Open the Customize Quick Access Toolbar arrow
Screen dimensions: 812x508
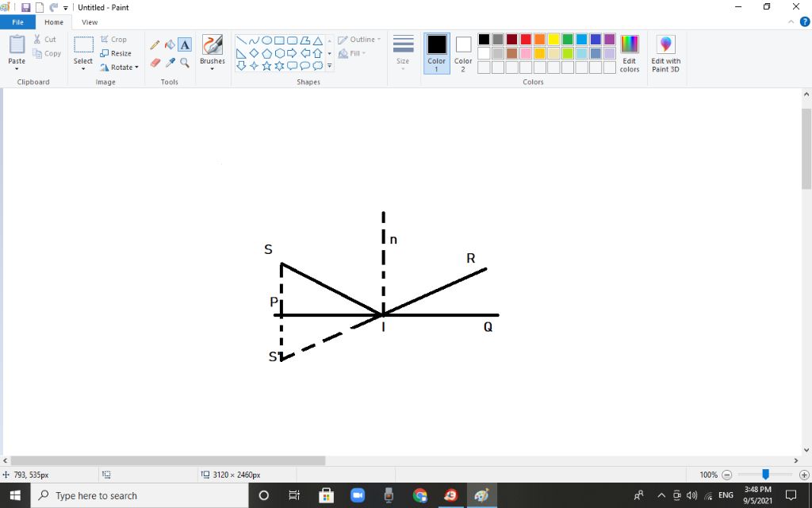[66, 8]
